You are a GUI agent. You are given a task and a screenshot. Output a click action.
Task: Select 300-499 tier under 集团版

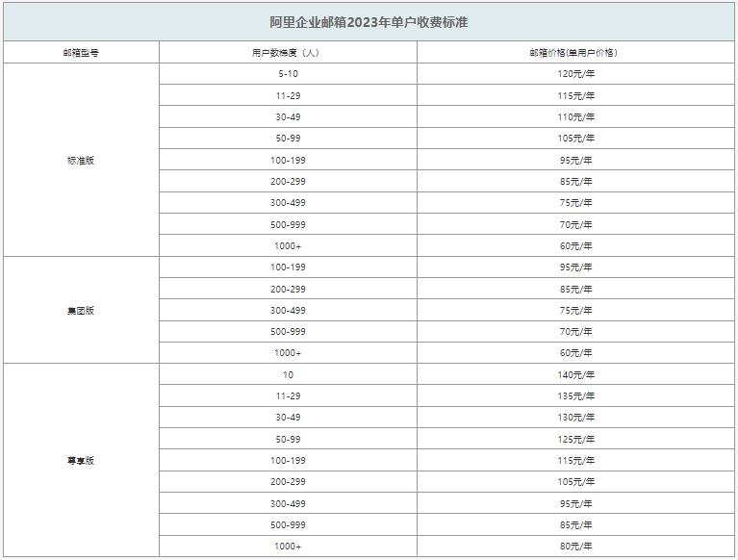pyautogui.click(x=288, y=310)
